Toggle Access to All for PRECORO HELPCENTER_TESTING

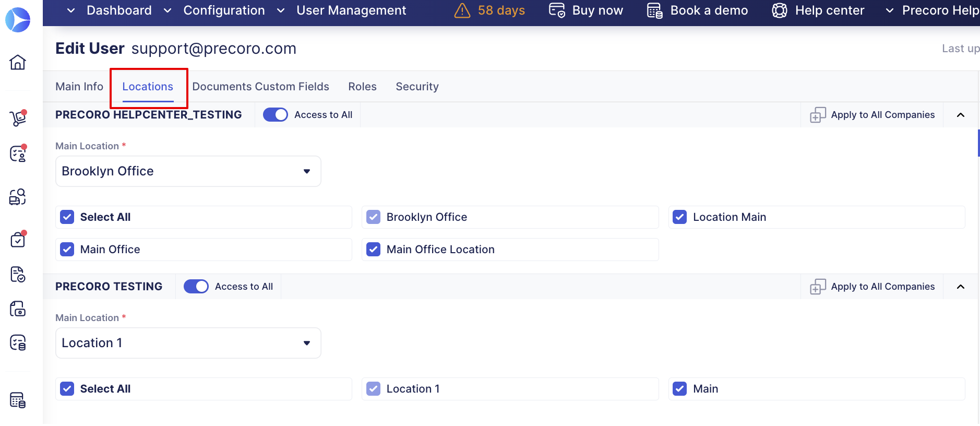point(275,115)
